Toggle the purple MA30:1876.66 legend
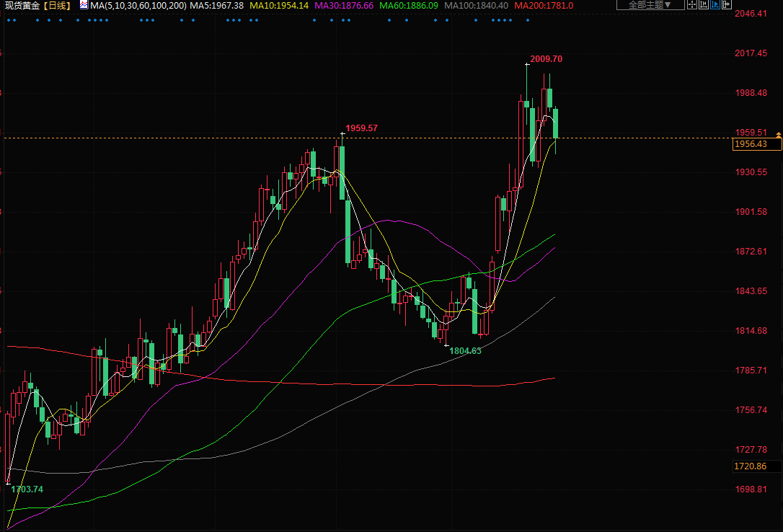This screenshot has width=783, height=532. point(344,5)
